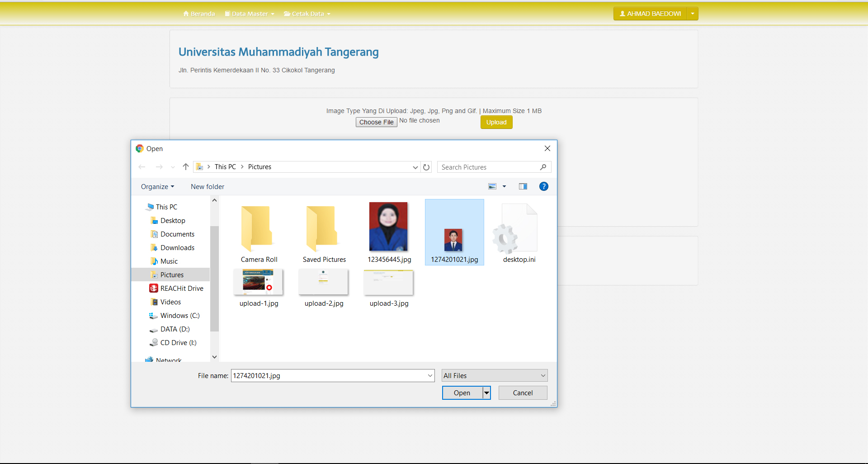Click the Cancel button

pos(523,393)
